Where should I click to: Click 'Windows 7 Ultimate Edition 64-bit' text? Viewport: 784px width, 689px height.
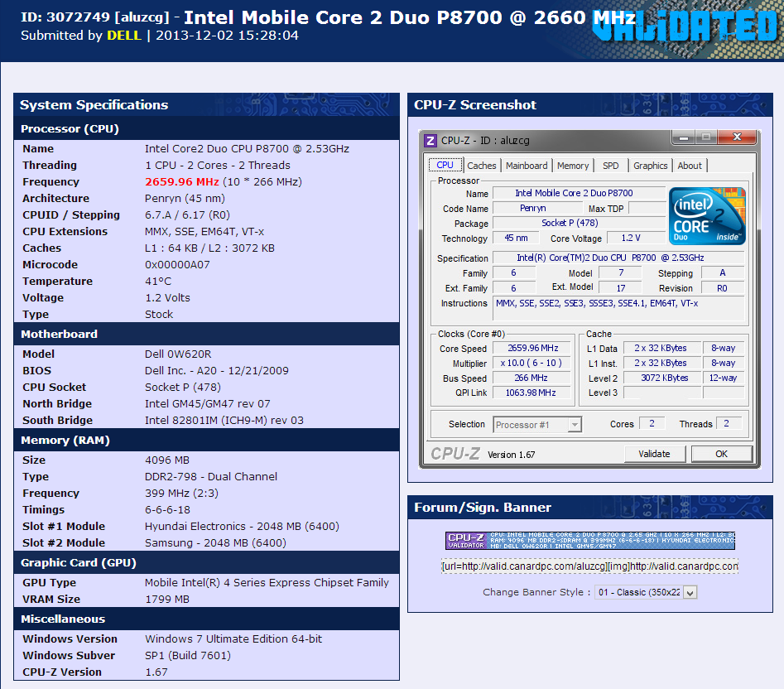233,639
